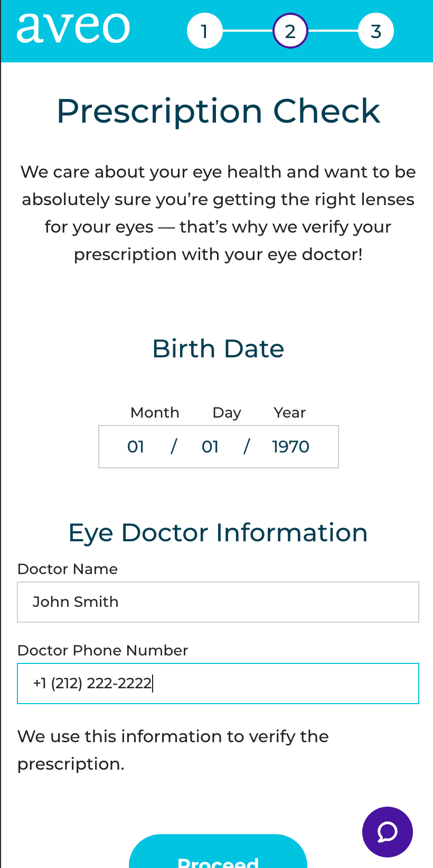The height and width of the screenshot is (868, 433).
Task: Go to step 1 circle
Action: coord(204,31)
